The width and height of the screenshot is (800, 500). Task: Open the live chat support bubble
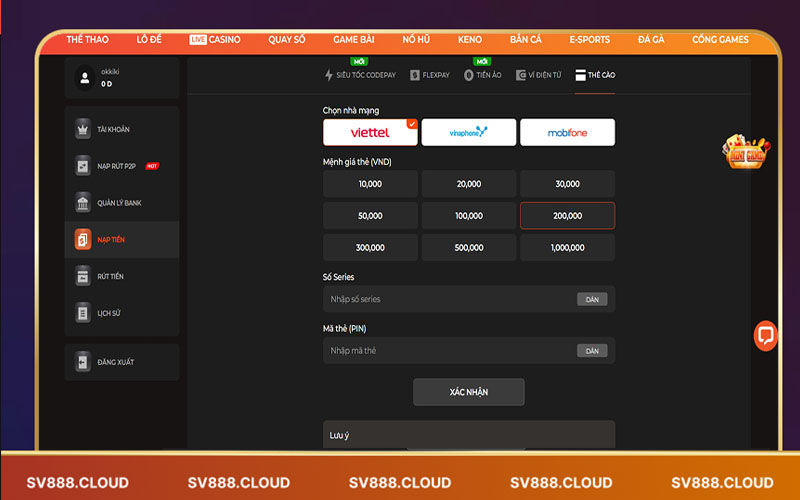point(765,335)
